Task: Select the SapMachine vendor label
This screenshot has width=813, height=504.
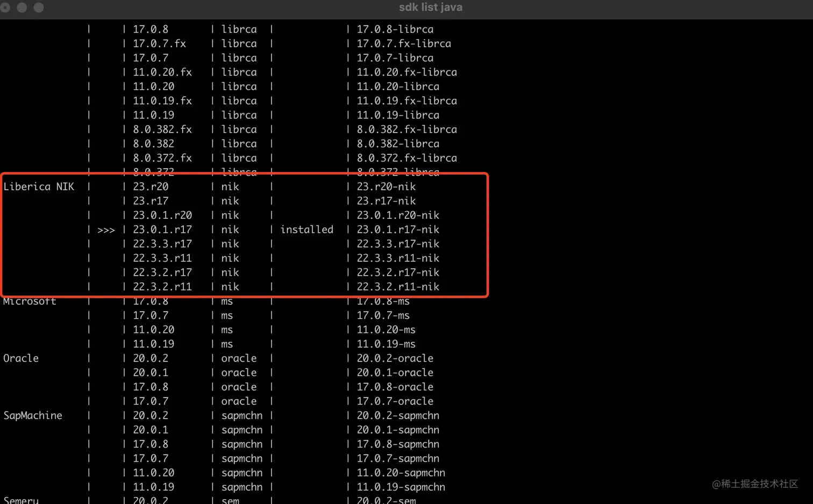Action: (32, 415)
